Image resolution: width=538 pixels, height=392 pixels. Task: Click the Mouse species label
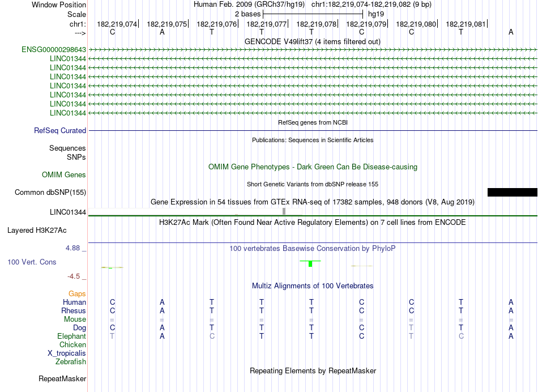[75, 319]
